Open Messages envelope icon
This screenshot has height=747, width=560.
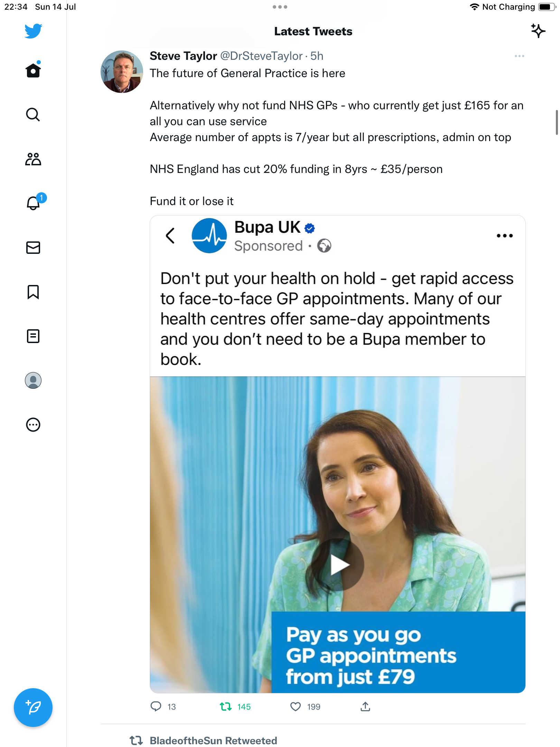[33, 248]
